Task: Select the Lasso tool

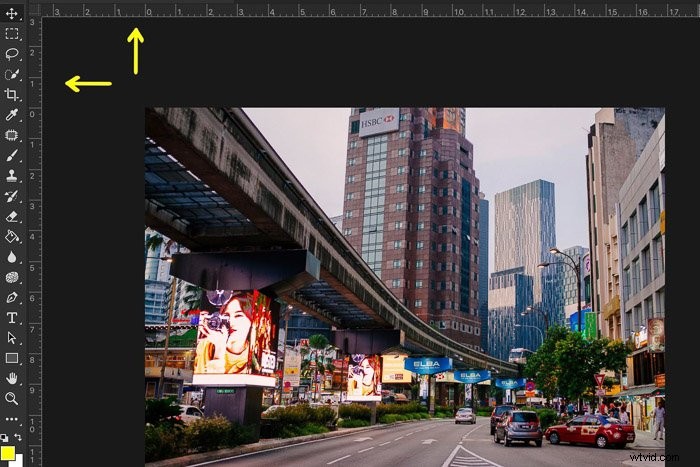Action: point(12,54)
